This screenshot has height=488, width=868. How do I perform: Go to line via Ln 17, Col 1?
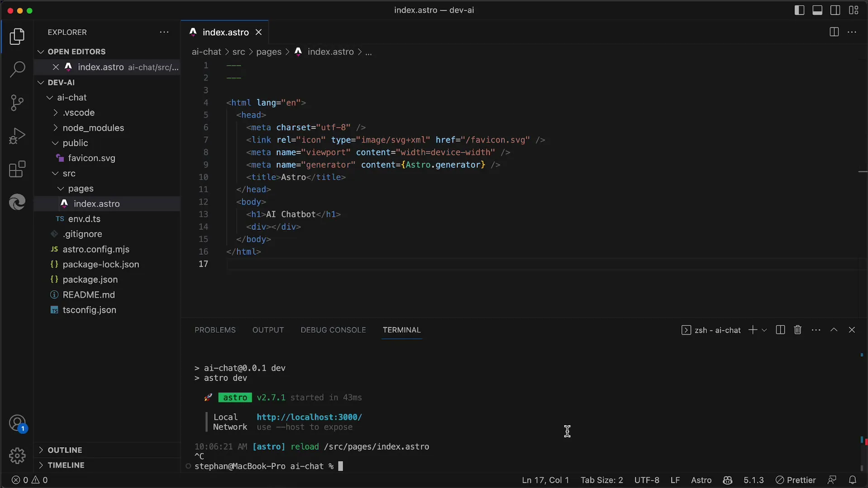click(545, 480)
